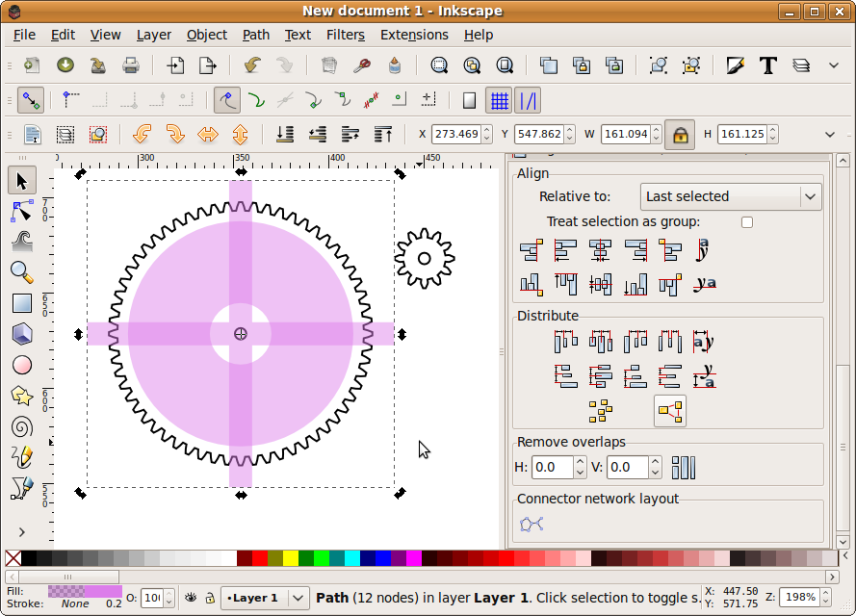Click the pink Fill color indicator
This screenshot has height=616, width=856.
(85, 591)
